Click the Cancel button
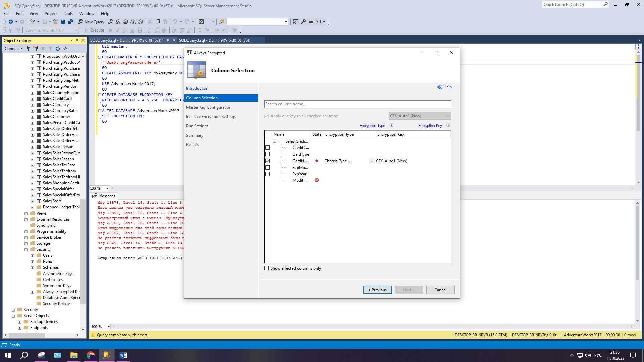This screenshot has height=362, width=644. click(x=440, y=290)
